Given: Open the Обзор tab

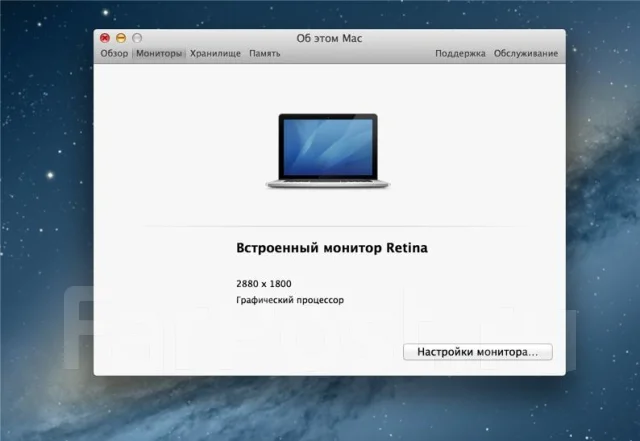Looking at the screenshot, I should pyautogui.click(x=114, y=53).
